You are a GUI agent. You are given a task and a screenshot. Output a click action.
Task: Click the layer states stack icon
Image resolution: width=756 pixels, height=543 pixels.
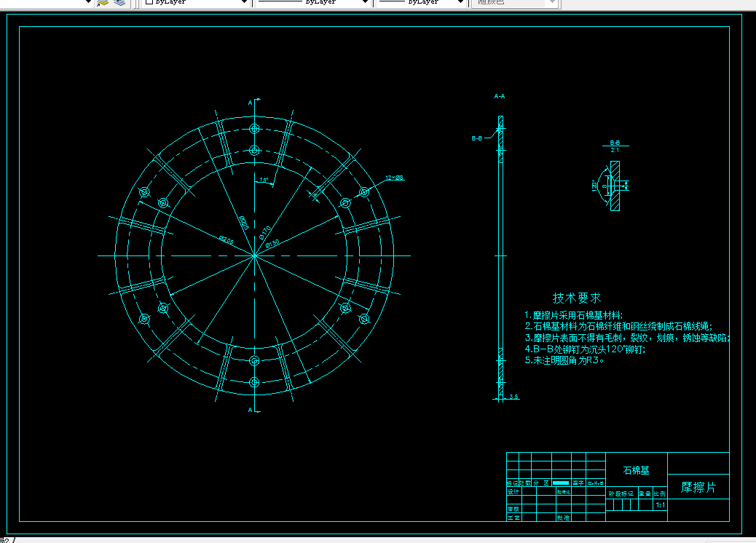point(119,2)
